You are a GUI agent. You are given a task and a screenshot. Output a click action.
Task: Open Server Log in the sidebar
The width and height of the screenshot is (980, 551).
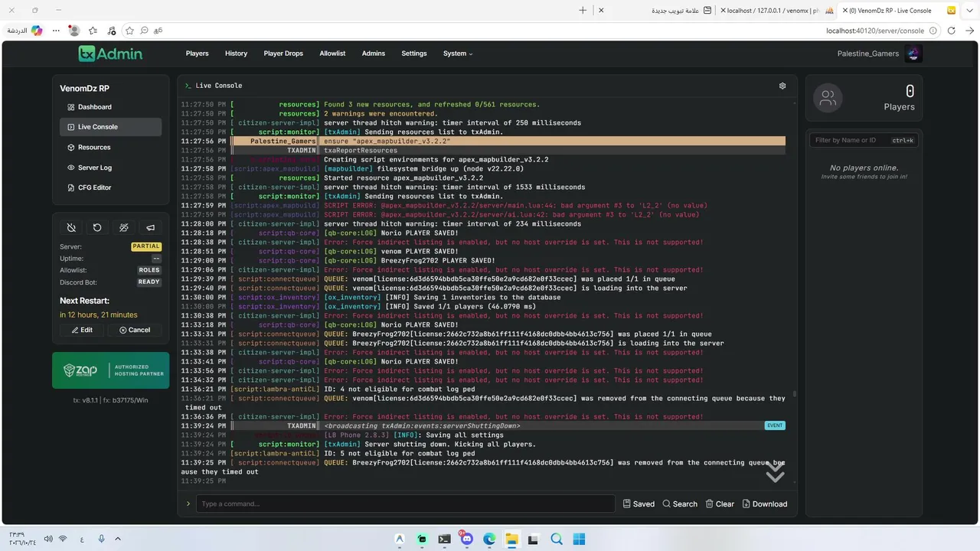point(110,168)
